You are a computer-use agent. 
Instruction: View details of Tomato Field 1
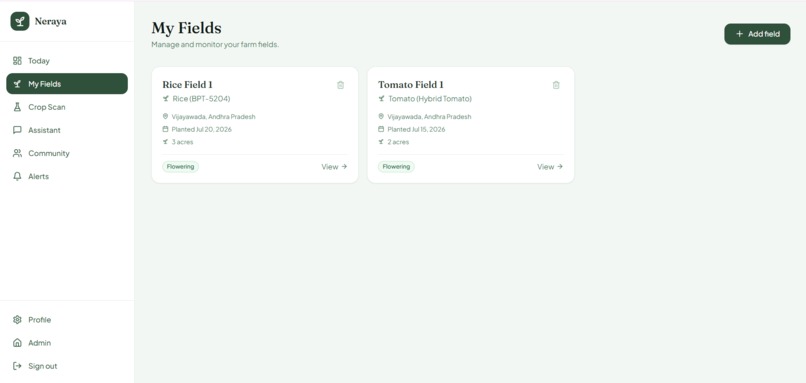(550, 167)
